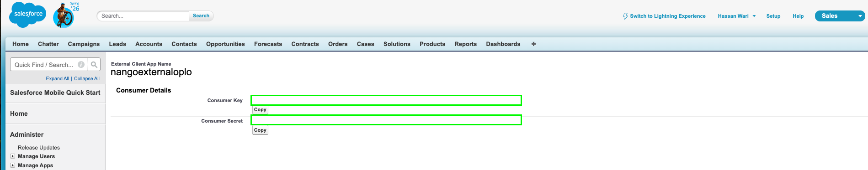Copy the Consumer Key value
This screenshot has height=170, width=868.
point(260,110)
